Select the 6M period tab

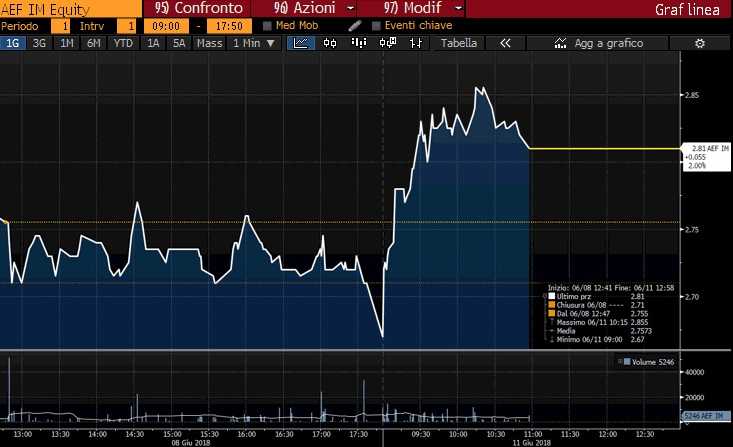93,43
